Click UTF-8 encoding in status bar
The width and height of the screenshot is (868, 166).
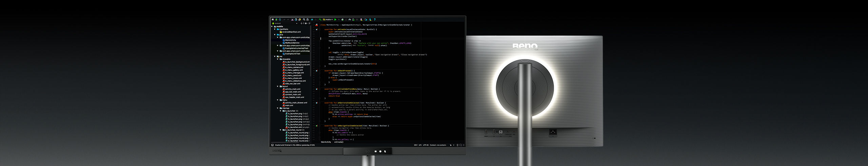(x=426, y=145)
